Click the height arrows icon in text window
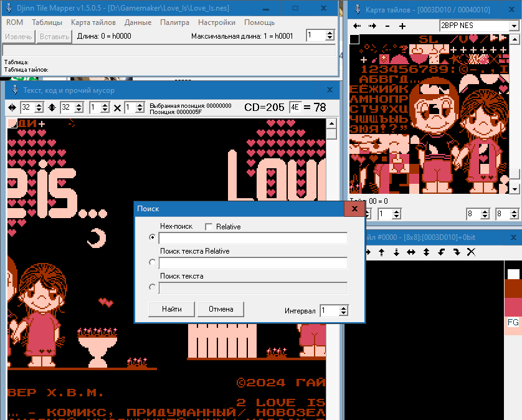Viewport: 522px width, 420px height. (x=52, y=108)
